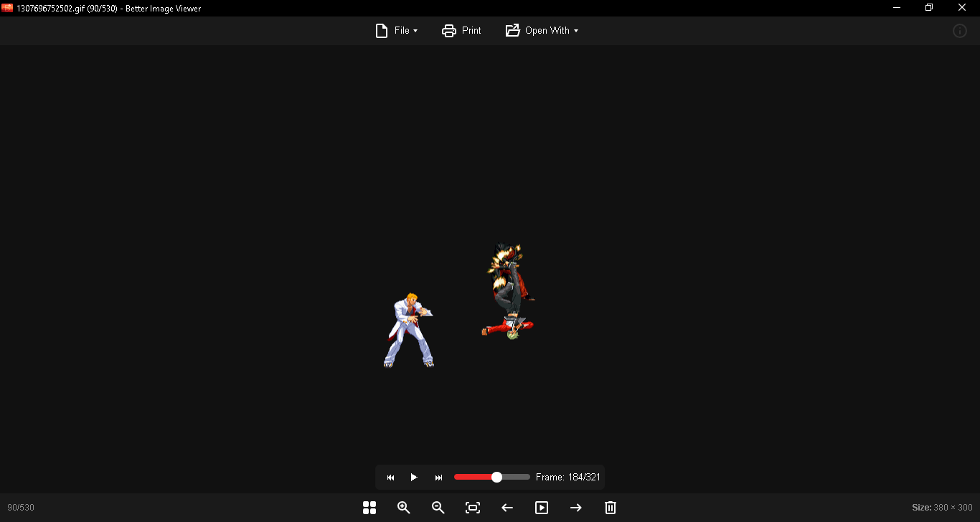Skip to last GIF frame

[438, 478]
